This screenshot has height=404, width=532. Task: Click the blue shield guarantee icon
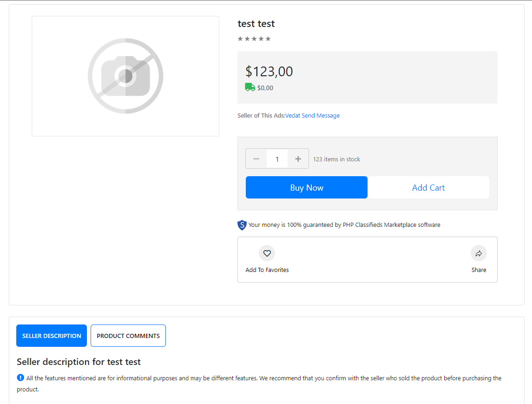242,225
